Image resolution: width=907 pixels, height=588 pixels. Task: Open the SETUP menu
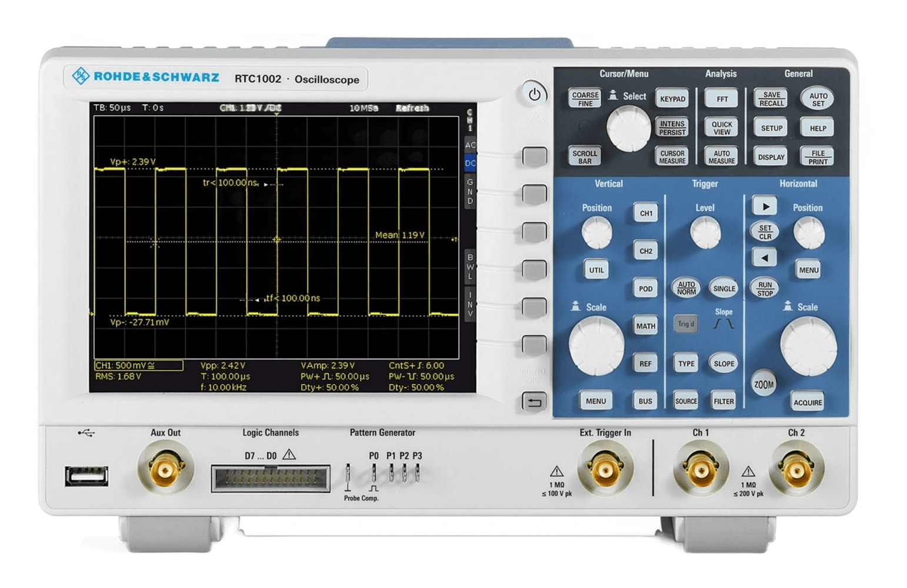click(771, 128)
